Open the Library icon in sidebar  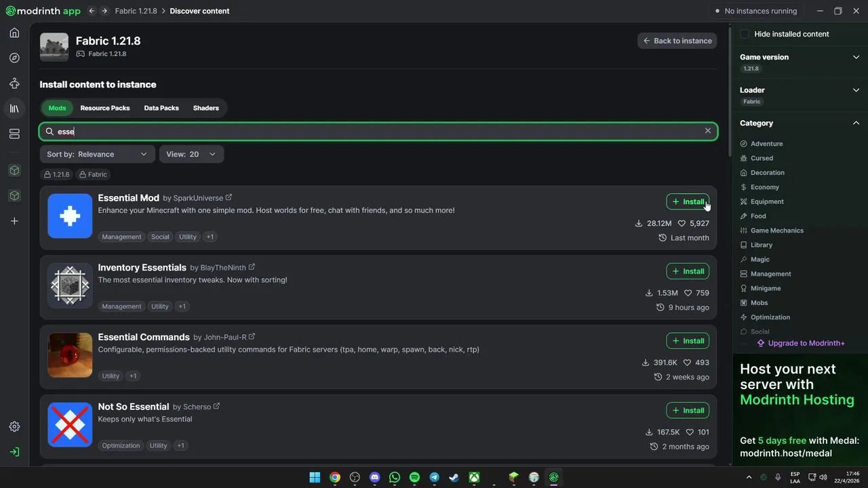14,108
